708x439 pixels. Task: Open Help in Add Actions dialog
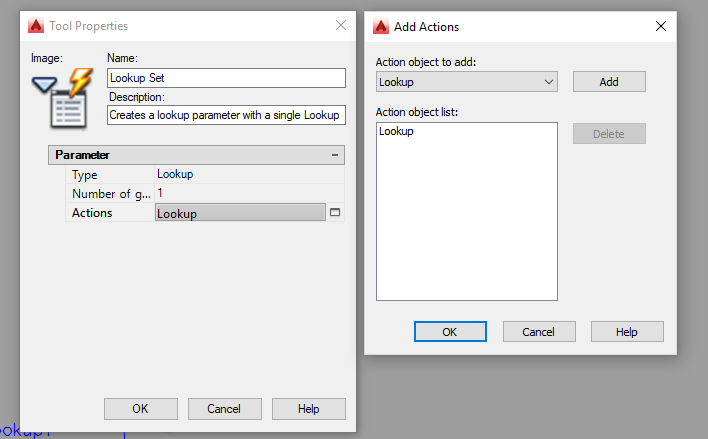tap(627, 331)
